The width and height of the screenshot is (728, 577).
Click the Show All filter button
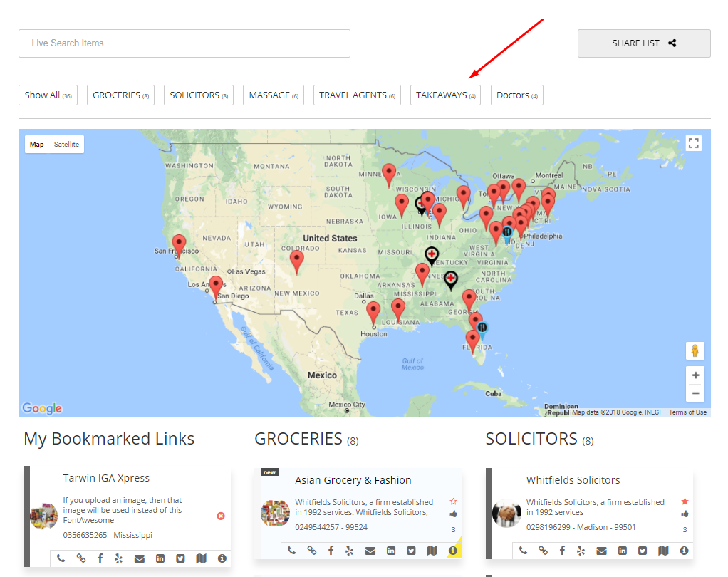pos(48,95)
